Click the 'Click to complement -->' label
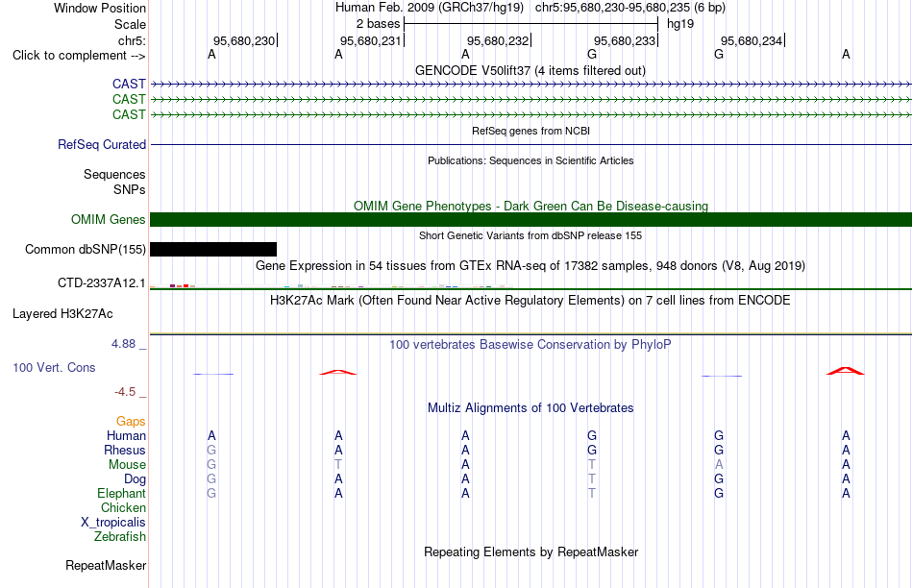The image size is (913, 588). tap(79, 56)
